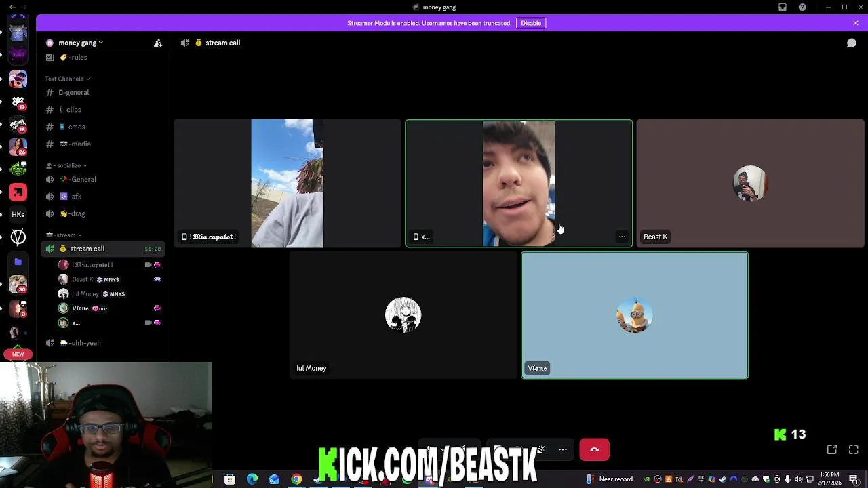
Task: Join the -afk voice channel
Action: point(102,197)
